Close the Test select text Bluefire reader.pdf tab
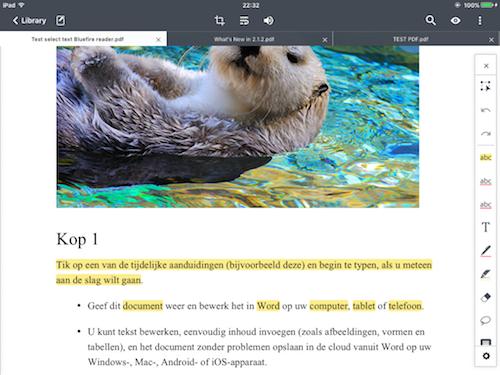The height and width of the screenshot is (375, 500). click(158, 40)
